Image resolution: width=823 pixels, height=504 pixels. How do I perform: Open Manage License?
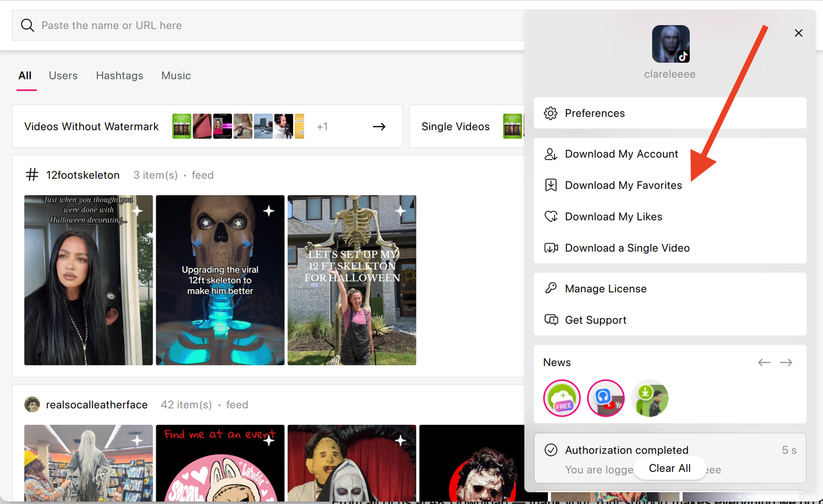click(x=670, y=289)
